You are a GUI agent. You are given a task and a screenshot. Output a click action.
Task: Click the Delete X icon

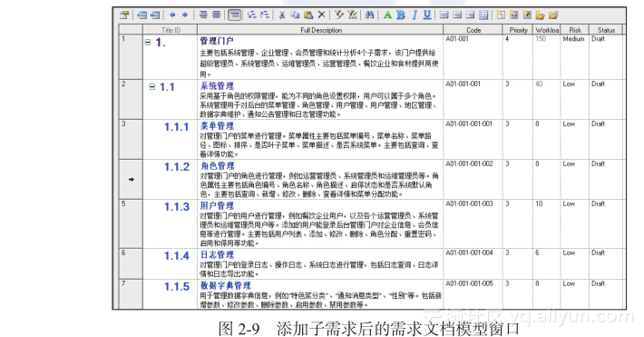322,15
